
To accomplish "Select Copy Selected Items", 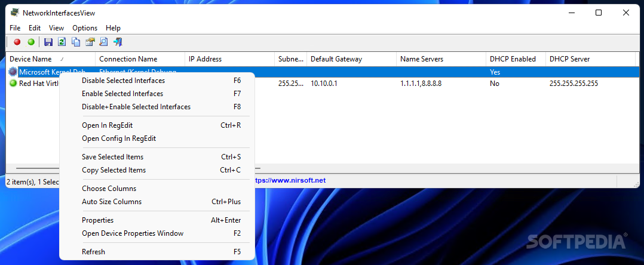I will [157, 170].
